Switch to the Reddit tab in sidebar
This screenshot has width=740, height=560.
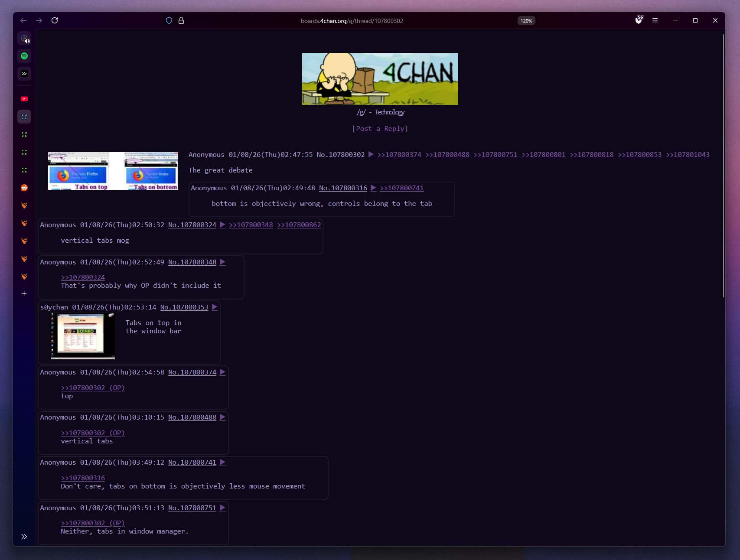coord(24,188)
